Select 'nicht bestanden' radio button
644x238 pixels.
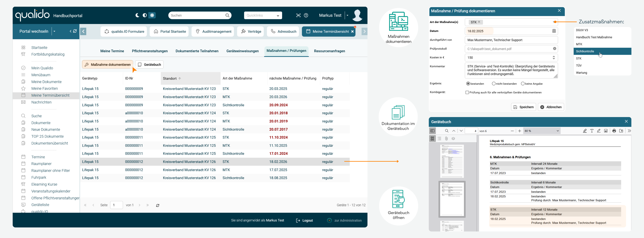tap(494, 84)
